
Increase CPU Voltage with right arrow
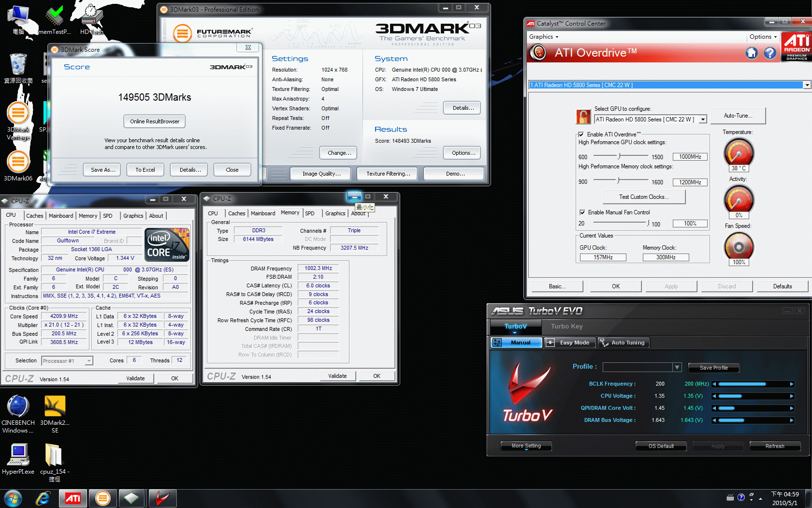tap(791, 396)
